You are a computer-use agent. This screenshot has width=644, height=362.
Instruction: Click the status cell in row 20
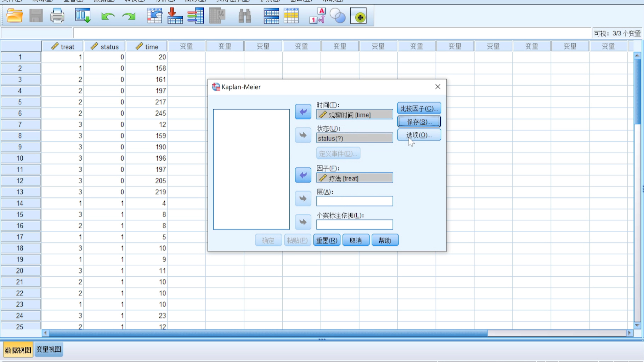[x=104, y=271]
